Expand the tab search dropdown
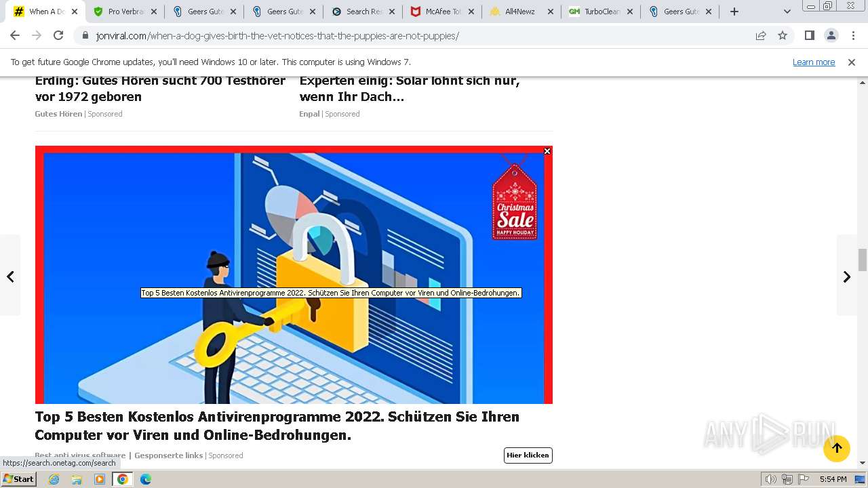 [787, 12]
